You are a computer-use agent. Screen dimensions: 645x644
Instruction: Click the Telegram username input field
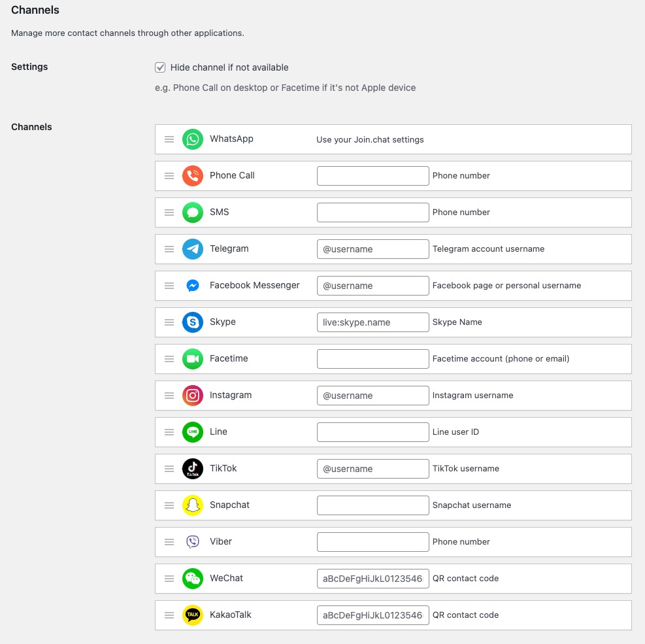click(372, 249)
